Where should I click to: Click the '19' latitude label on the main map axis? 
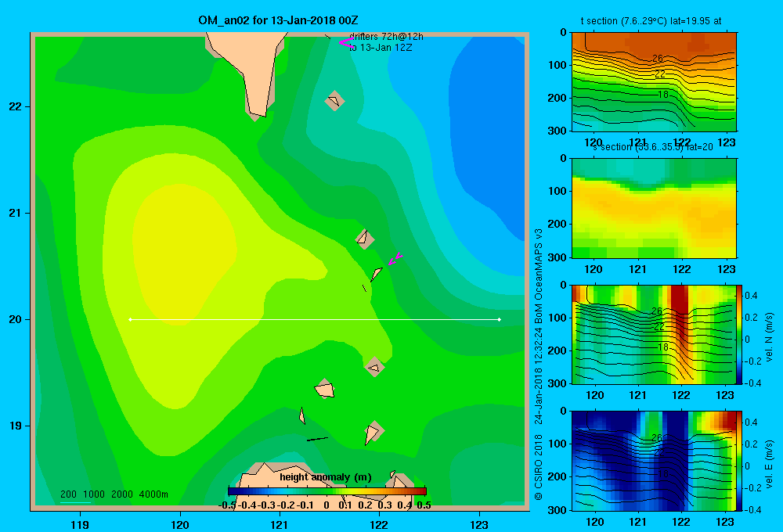coord(16,426)
